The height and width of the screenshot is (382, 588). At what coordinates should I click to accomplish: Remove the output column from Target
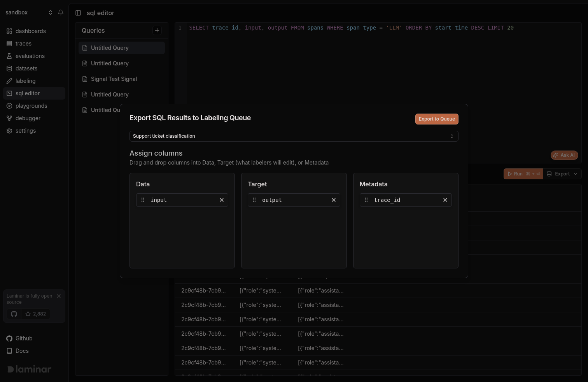click(x=333, y=200)
